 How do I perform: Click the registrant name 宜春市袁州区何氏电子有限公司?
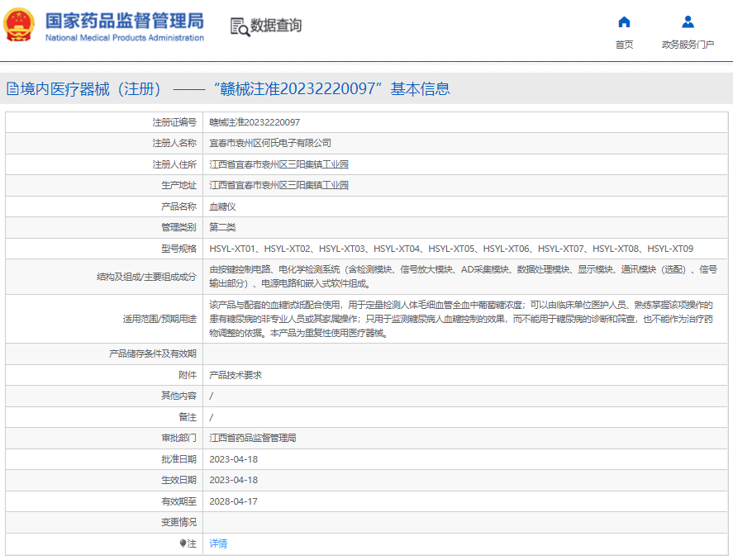(x=270, y=144)
